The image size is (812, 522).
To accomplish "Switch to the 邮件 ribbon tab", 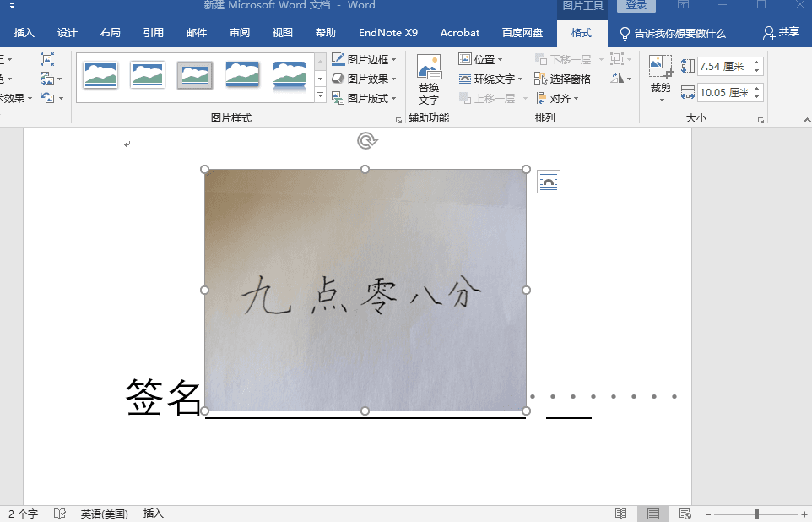I will point(197,33).
